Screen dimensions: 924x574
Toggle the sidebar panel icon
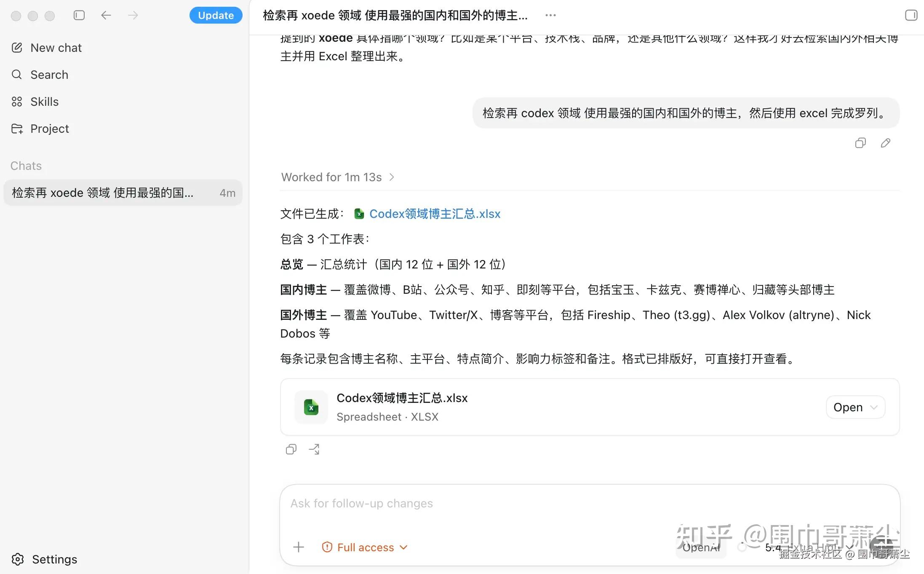click(x=79, y=16)
